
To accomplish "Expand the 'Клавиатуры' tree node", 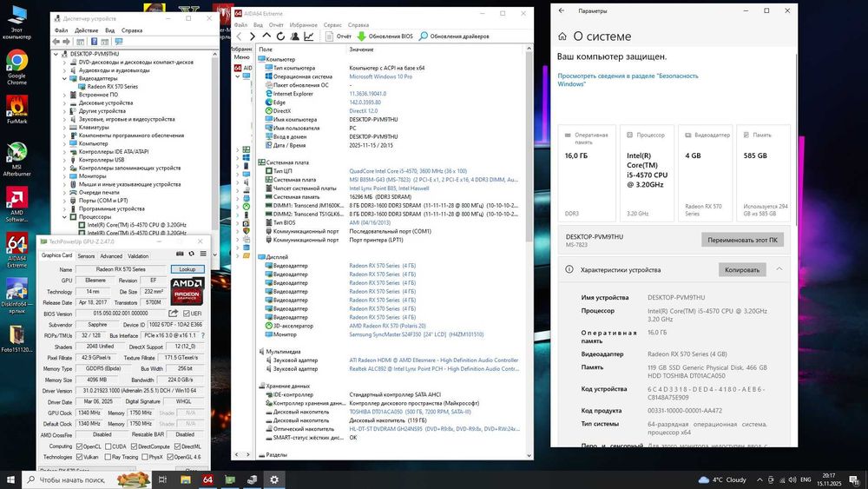I will click(x=64, y=128).
